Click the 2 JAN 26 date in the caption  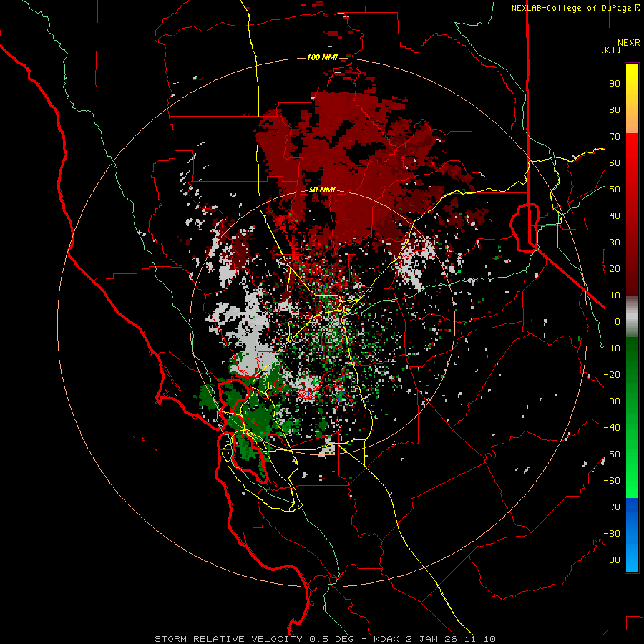click(431, 639)
